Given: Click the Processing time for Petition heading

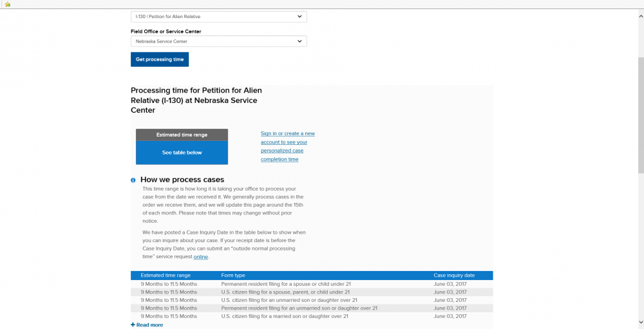Looking at the screenshot, I should (196, 100).
